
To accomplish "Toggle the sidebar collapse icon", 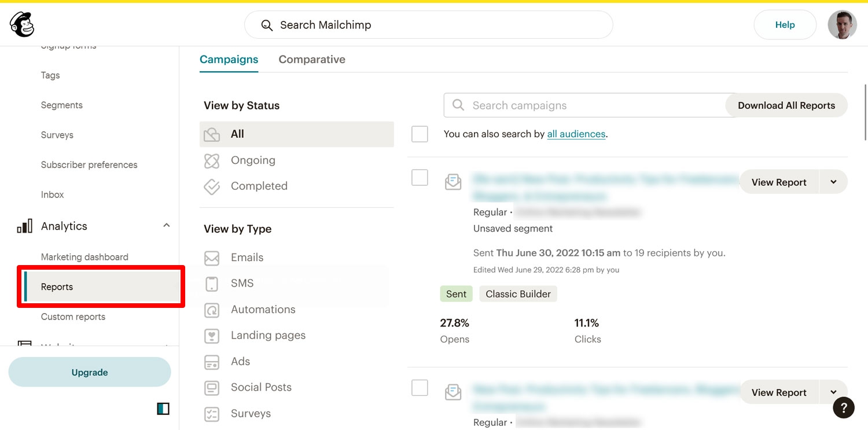I will tap(163, 409).
